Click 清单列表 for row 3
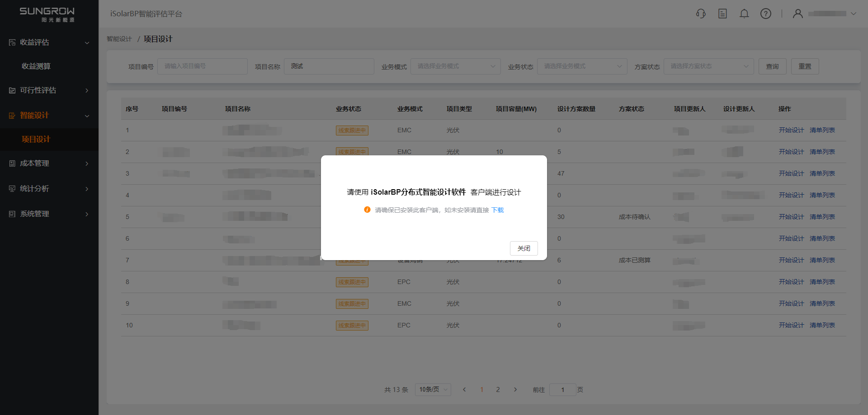This screenshot has width=868, height=415. click(x=822, y=173)
